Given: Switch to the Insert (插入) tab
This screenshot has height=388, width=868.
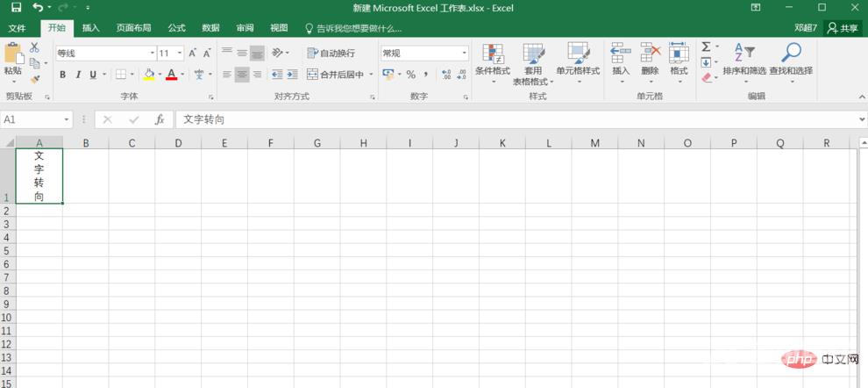Looking at the screenshot, I should click(90, 28).
